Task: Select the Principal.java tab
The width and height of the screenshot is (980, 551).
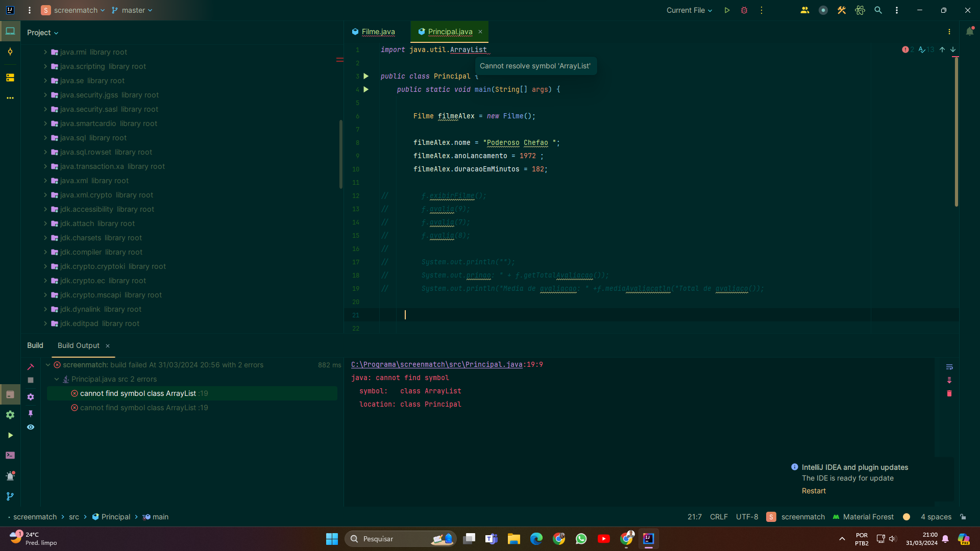Action: [450, 32]
